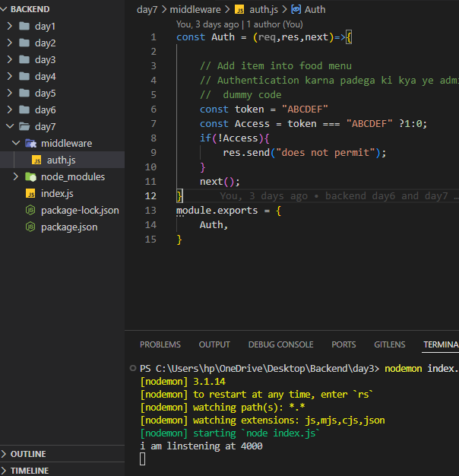Click the JS icon in the breadcrumb
The image size is (459, 476).
coord(239,10)
